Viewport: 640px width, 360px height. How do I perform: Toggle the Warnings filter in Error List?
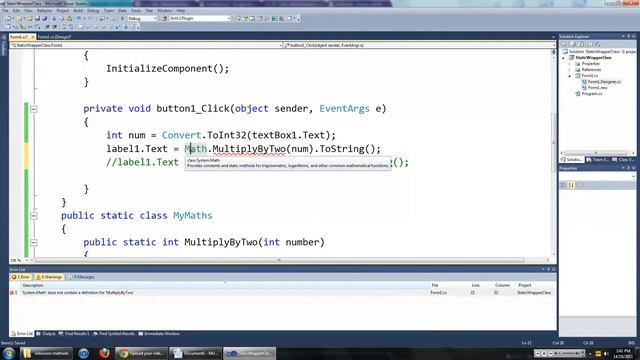click(x=49, y=277)
